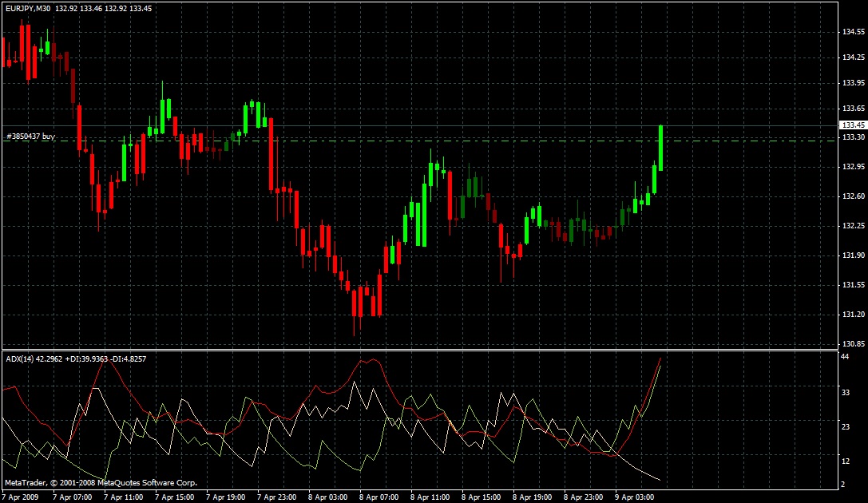Screen dimensions: 868x503
Task: Select the 7 Apr 2009 date label
Action: pyautogui.click(x=22, y=496)
